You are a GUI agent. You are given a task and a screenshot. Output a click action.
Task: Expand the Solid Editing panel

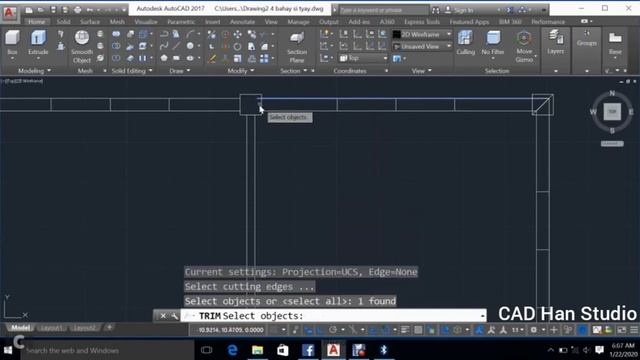(x=131, y=71)
